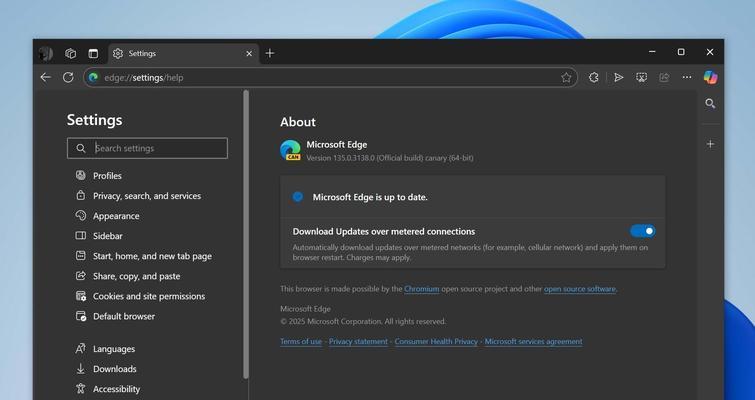755x400 pixels.
Task: Open Consumer Health Privacy link
Action: click(436, 341)
